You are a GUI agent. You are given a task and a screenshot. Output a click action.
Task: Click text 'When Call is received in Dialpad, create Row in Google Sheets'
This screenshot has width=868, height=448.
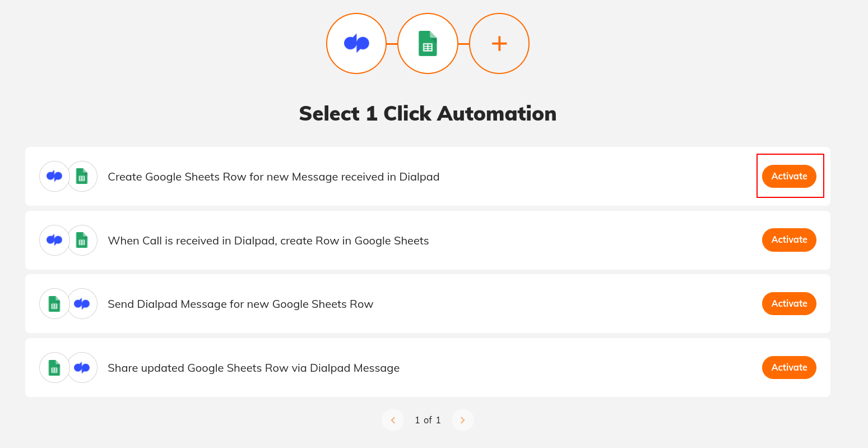coord(268,241)
